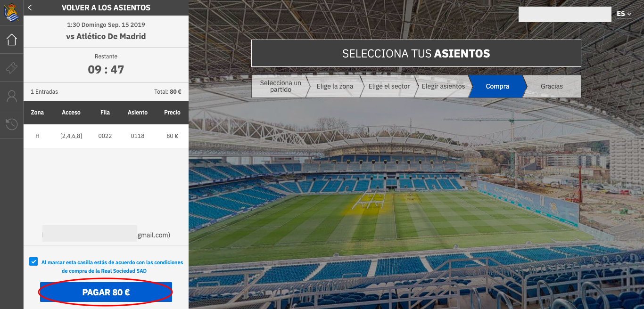Select the Compra step
Image resolution: width=644 pixels, height=309 pixels.
497,86
